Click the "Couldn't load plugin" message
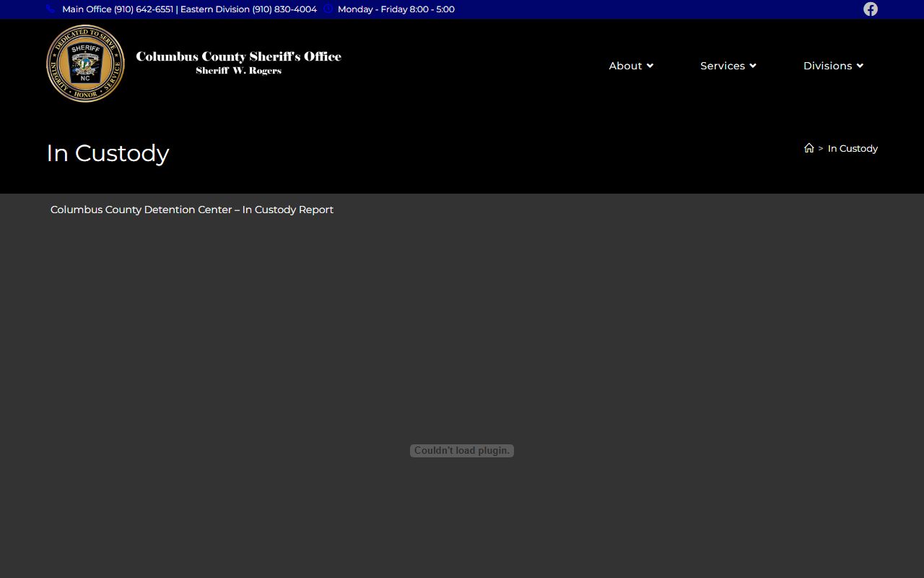Screen dimensions: 924x578 462,451
